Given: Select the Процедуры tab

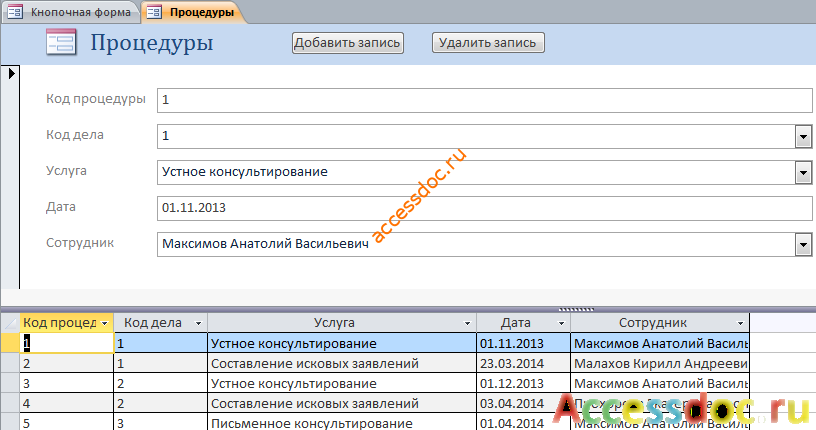Looking at the screenshot, I should 193,12.
